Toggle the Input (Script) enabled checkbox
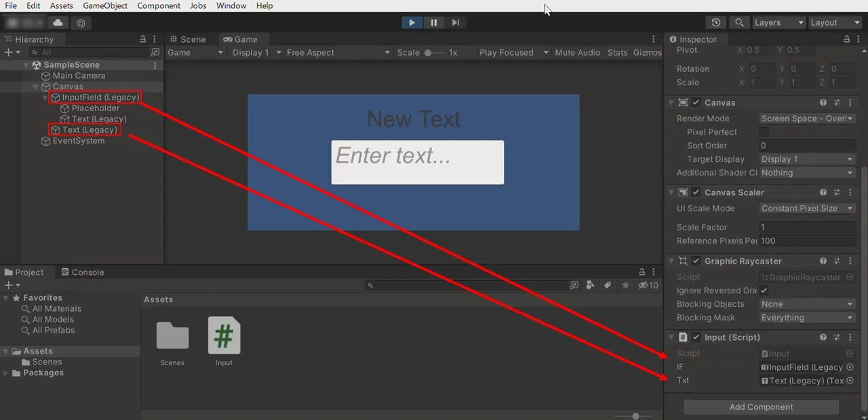868x420 pixels. 696,337
